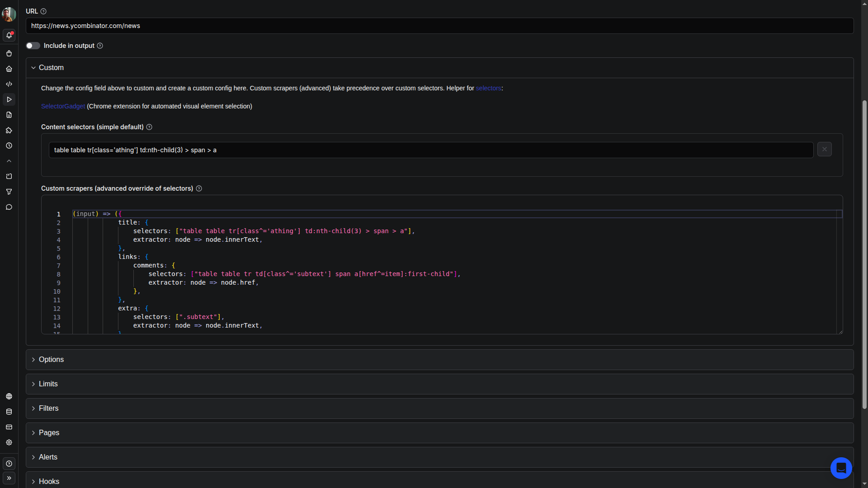Viewport: 868px width, 488px height.
Task: Follow the selectors helper link
Action: (488, 88)
